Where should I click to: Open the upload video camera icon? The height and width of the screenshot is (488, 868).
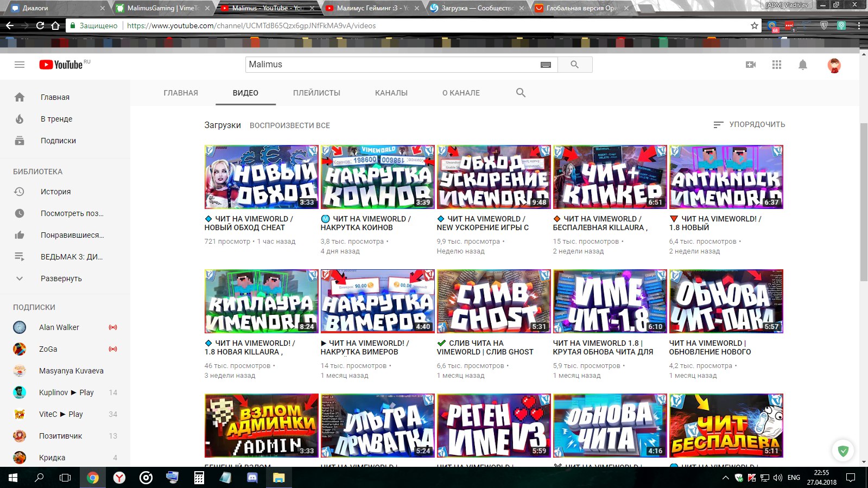click(x=751, y=65)
